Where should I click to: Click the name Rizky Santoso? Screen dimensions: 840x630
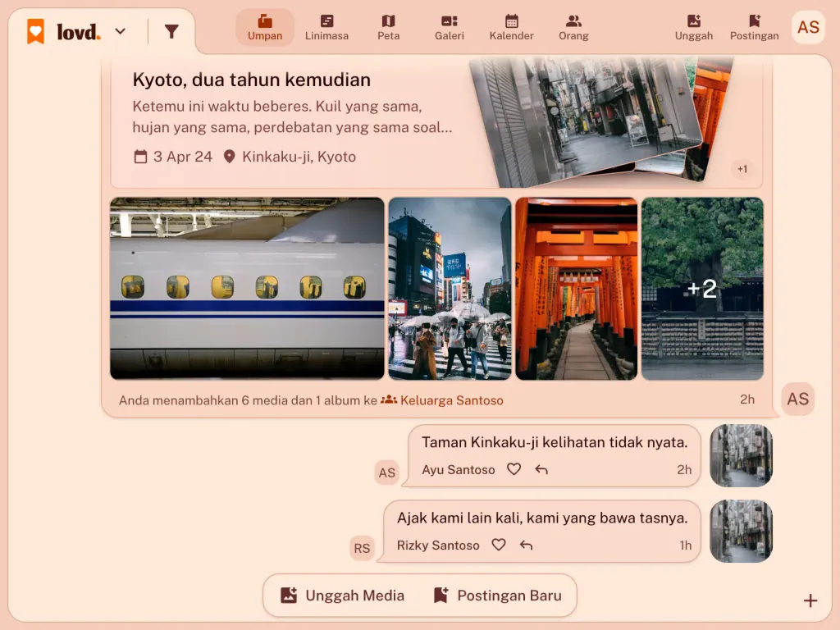click(x=438, y=546)
